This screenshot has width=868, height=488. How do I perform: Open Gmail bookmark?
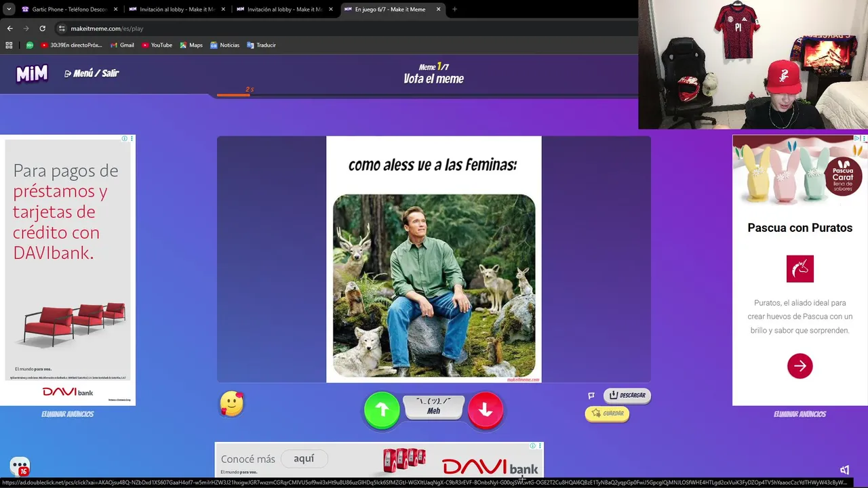click(121, 45)
